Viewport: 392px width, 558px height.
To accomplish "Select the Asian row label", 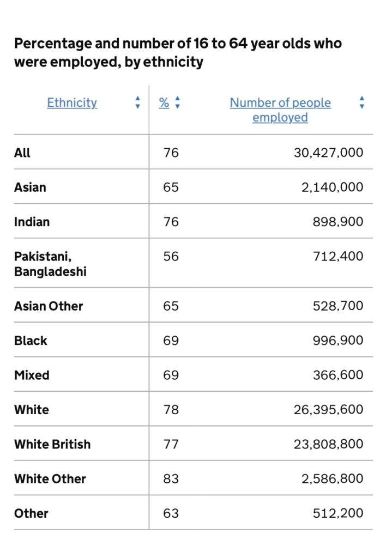I will (31, 187).
